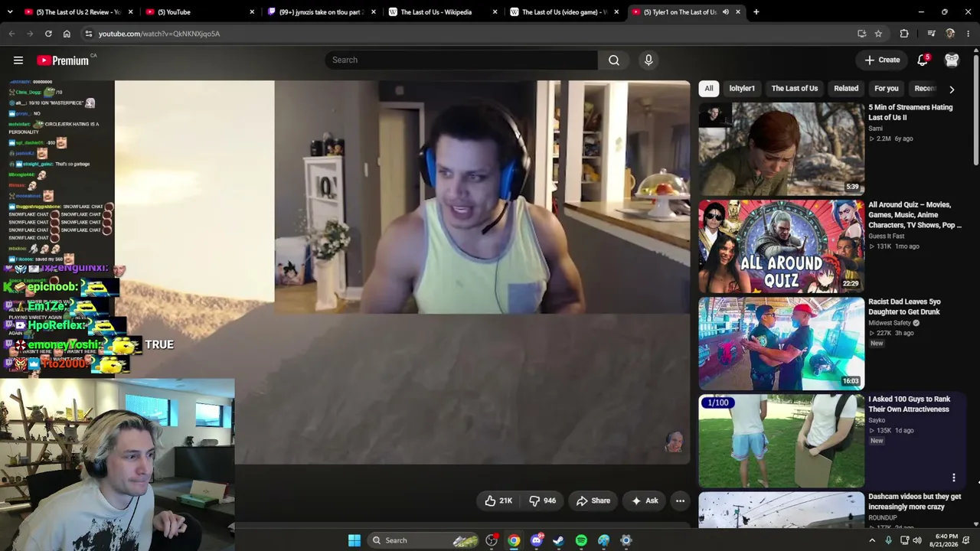Click the Chrome address bar URL
The height and width of the screenshot is (551, 980).
(x=159, y=34)
